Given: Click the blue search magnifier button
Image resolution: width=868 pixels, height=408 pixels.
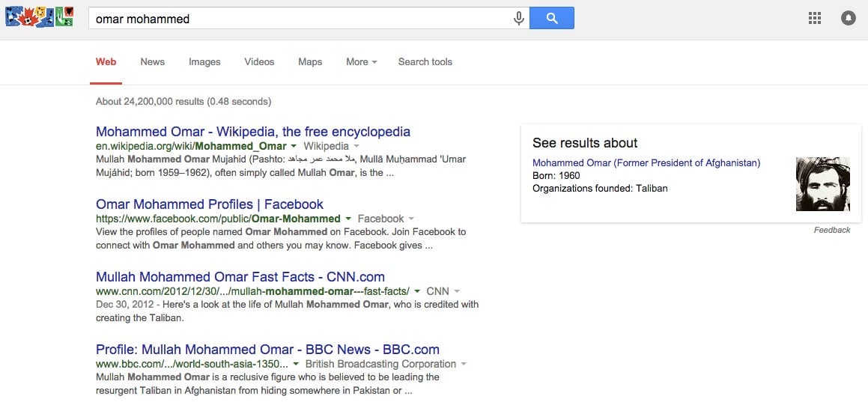Looking at the screenshot, I should click(x=552, y=18).
